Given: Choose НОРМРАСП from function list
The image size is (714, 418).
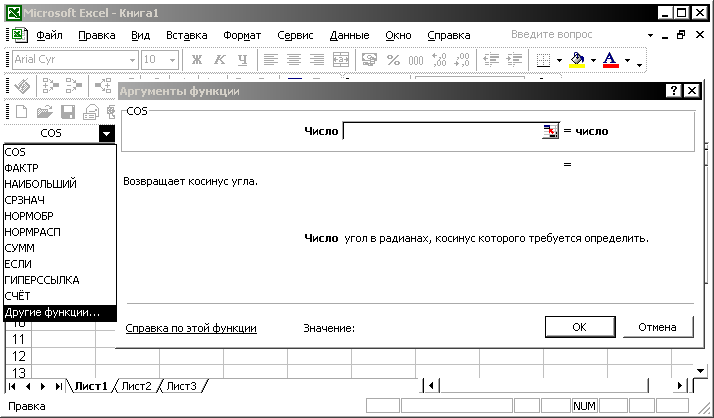Looking at the screenshot, I should pyautogui.click(x=60, y=232).
